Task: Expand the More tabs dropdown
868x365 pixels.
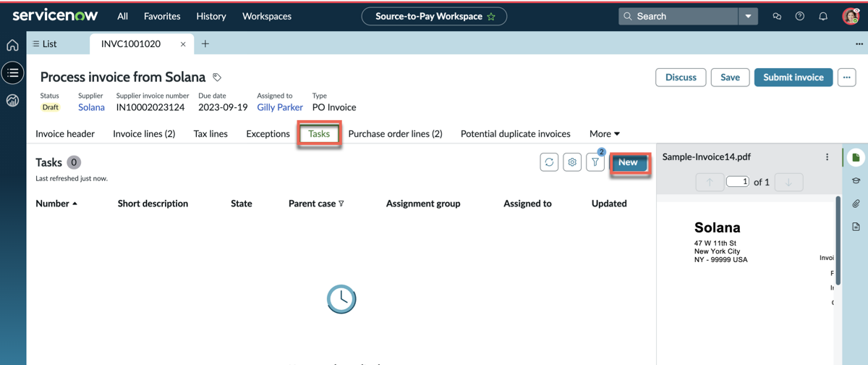Action: (x=605, y=134)
